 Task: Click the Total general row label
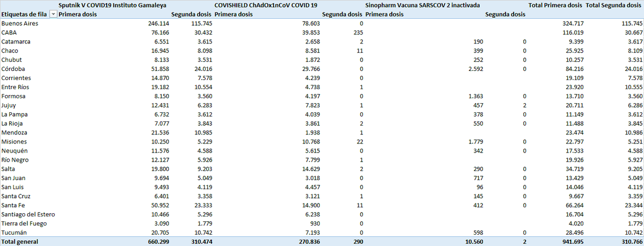[20, 242]
